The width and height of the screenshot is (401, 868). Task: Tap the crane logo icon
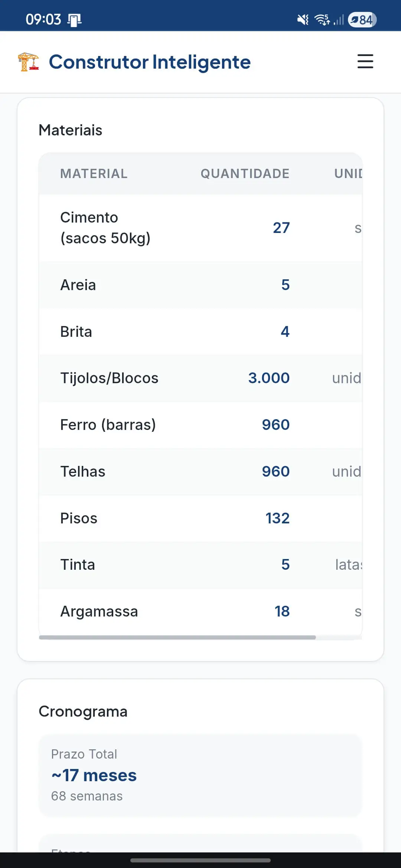click(28, 62)
